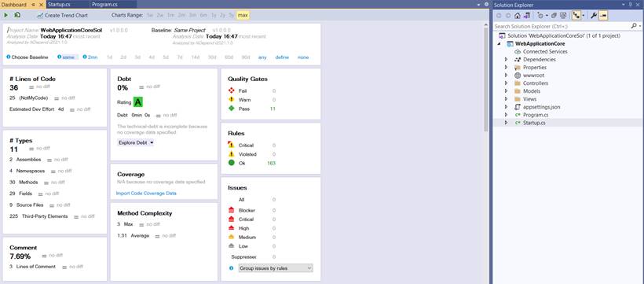
Task: Open search options dropdown in Solution Explorer
Action: point(639,26)
